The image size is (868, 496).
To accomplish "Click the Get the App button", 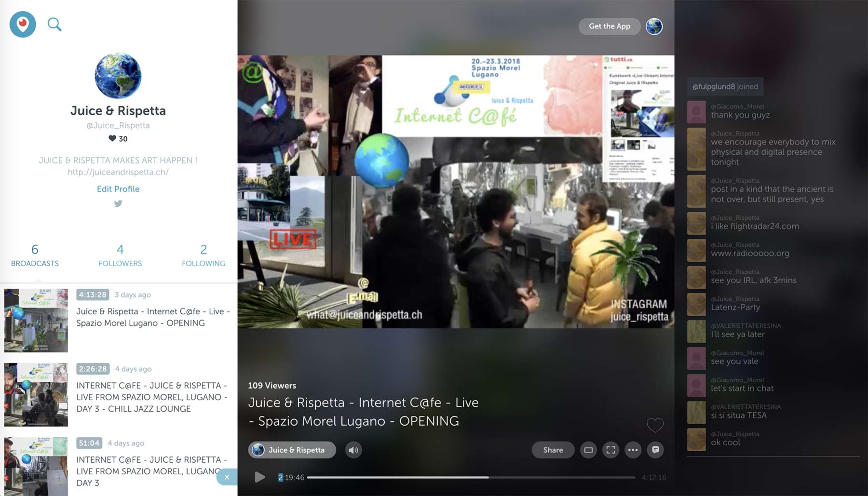I will tap(609, 27).
